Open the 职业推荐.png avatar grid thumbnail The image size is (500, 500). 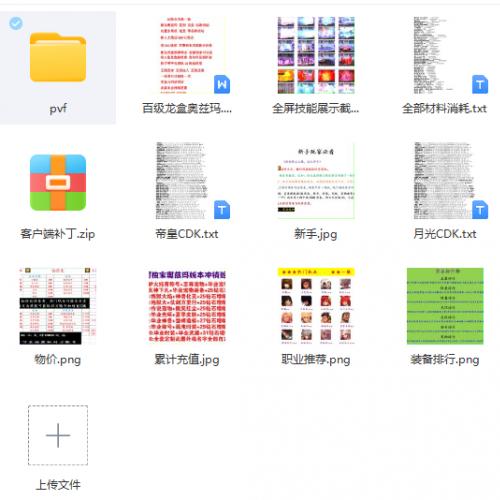(316, 306)
